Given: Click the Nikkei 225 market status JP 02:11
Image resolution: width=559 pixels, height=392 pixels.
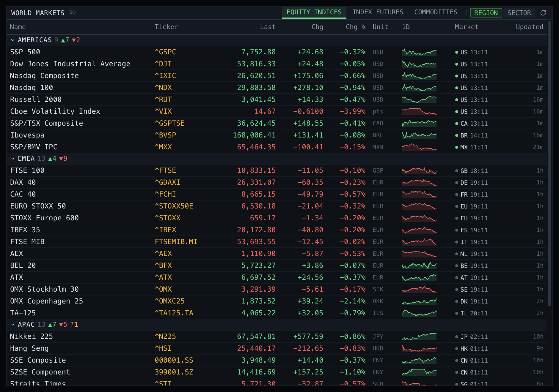Looking at the screenshot, I should [471, 337].
